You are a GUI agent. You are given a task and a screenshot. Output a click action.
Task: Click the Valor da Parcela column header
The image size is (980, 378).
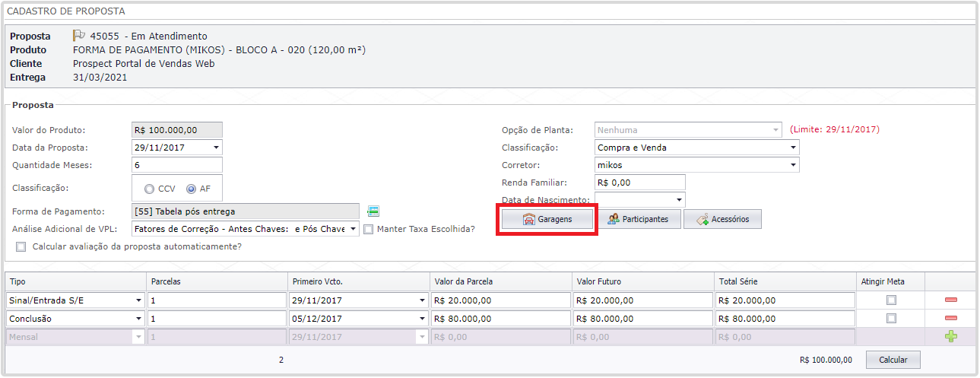coord(500,281)
